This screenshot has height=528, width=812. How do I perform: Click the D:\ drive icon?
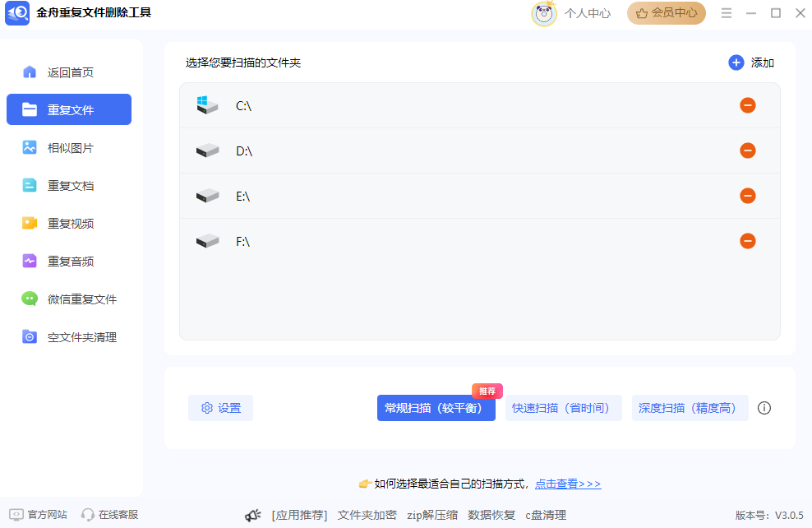click(208, 151)
